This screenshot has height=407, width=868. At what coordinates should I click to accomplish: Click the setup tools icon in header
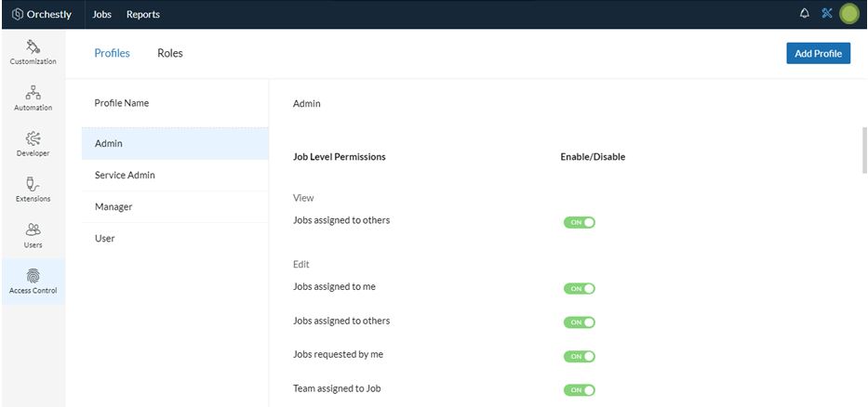tap(827, 13)
